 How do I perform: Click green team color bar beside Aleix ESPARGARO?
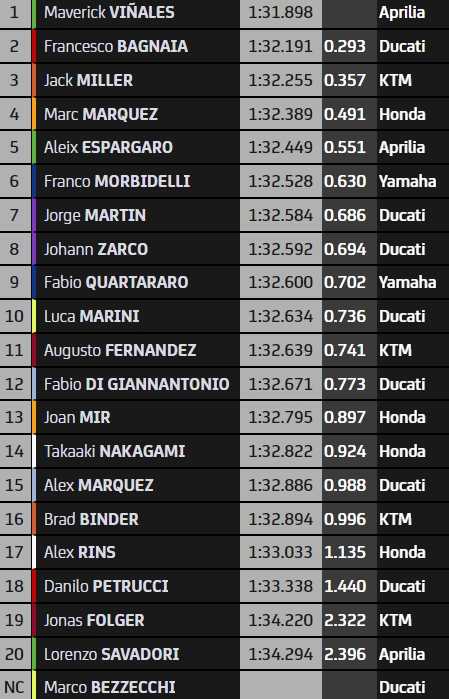[x=34, y=148]
